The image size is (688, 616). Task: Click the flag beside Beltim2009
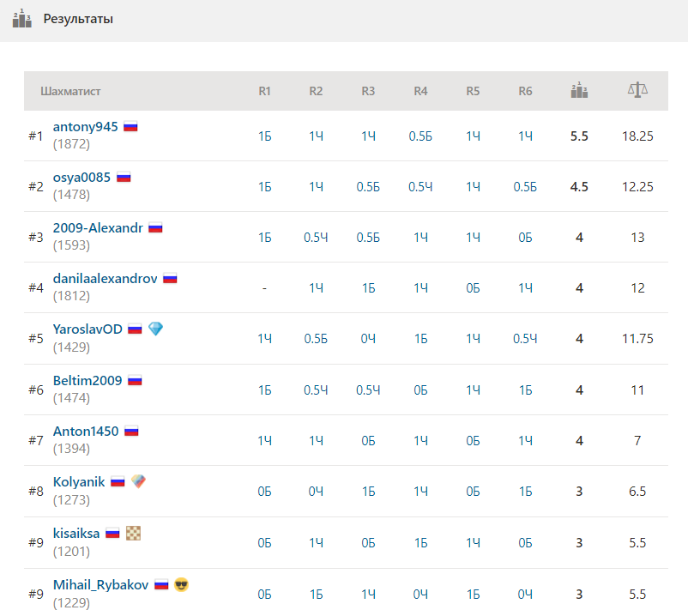(x=135, y=380)
